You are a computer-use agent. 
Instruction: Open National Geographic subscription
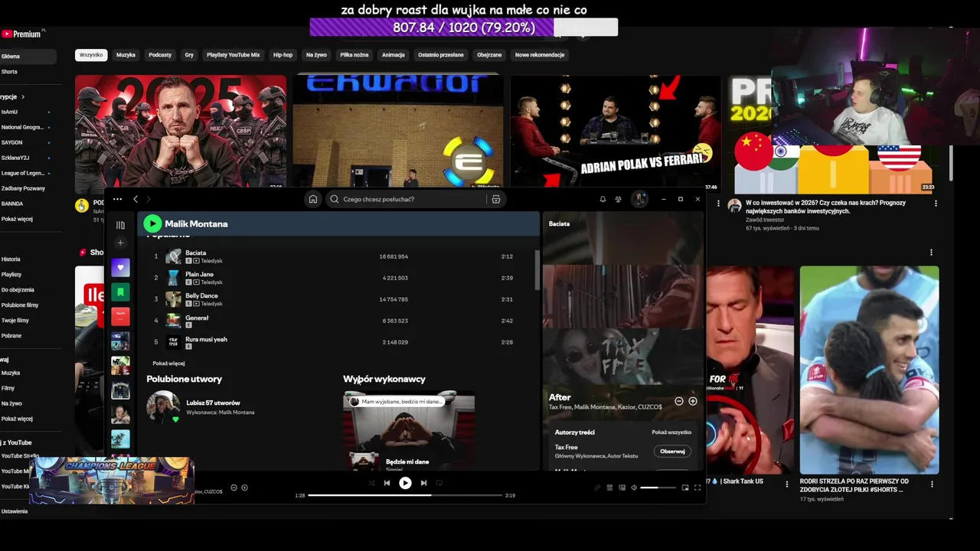pos(23,127)
